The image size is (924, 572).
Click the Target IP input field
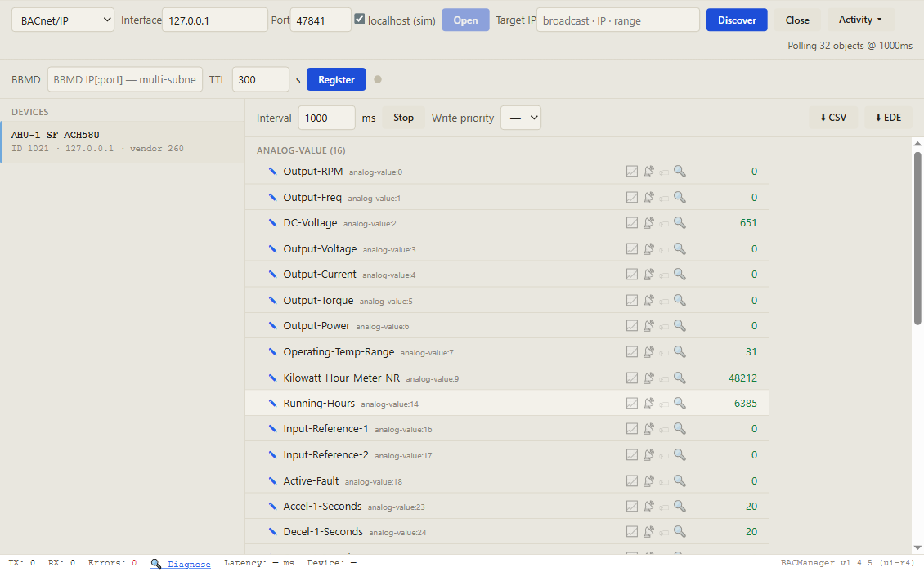pos(618,20)
